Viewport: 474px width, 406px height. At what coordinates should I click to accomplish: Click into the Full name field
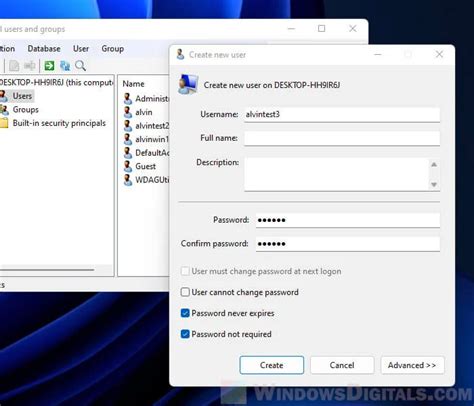[342, 138]
